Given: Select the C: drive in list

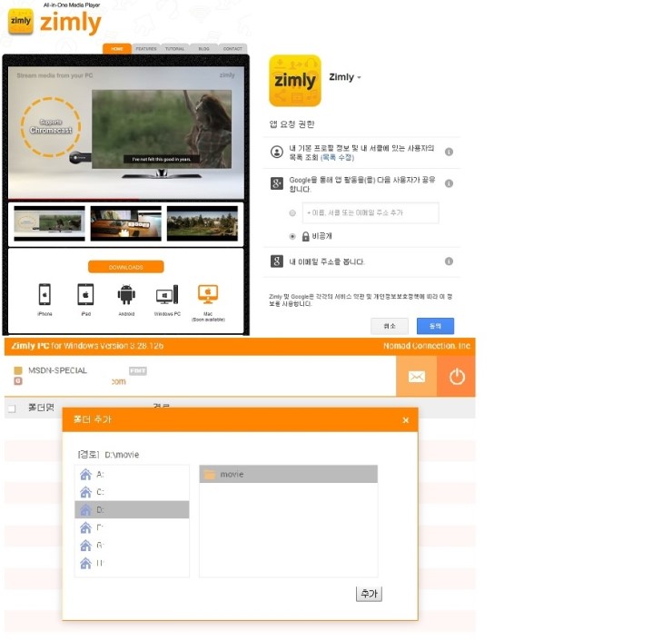Looking at the screenshot, I should [x=132, y=492].
